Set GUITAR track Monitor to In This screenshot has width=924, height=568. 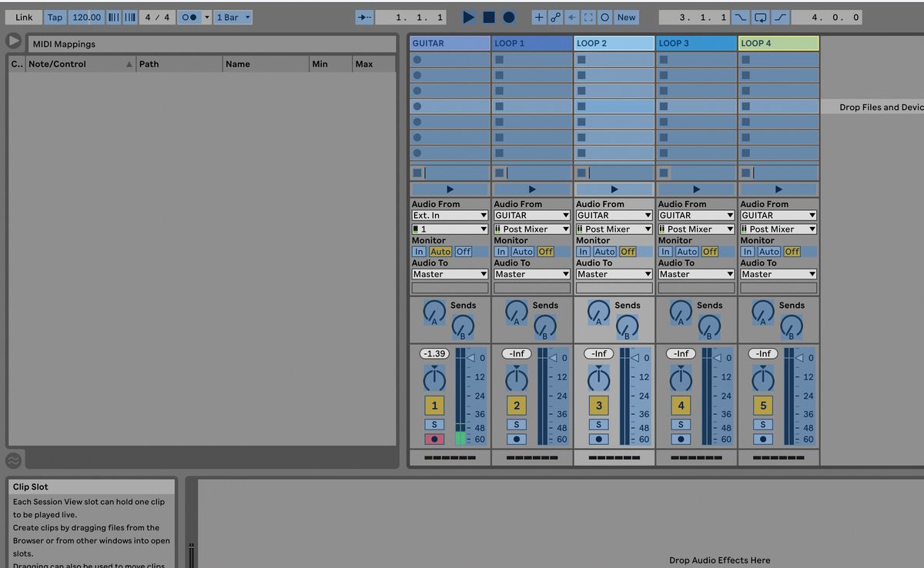[x=420, y=251]
